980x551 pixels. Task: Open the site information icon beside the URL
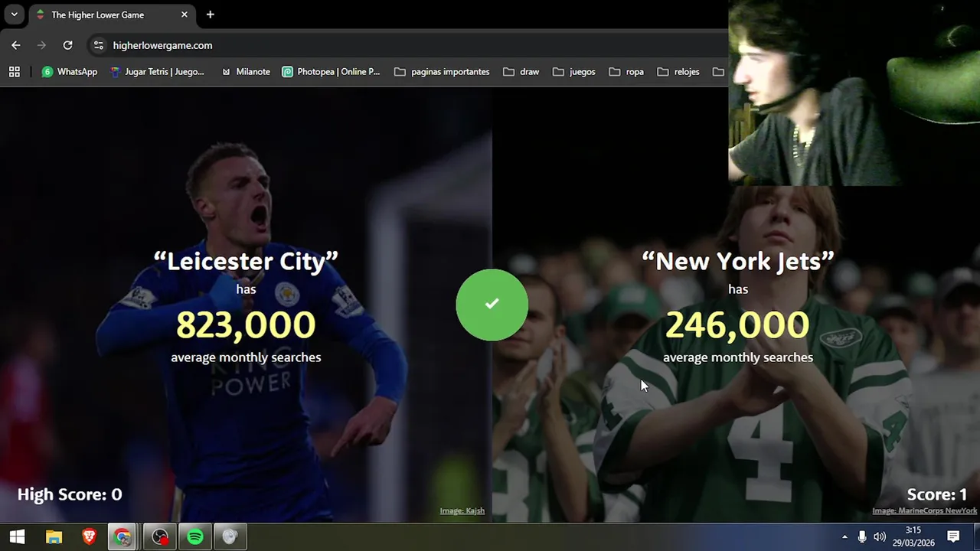click(x=98, y=45)
